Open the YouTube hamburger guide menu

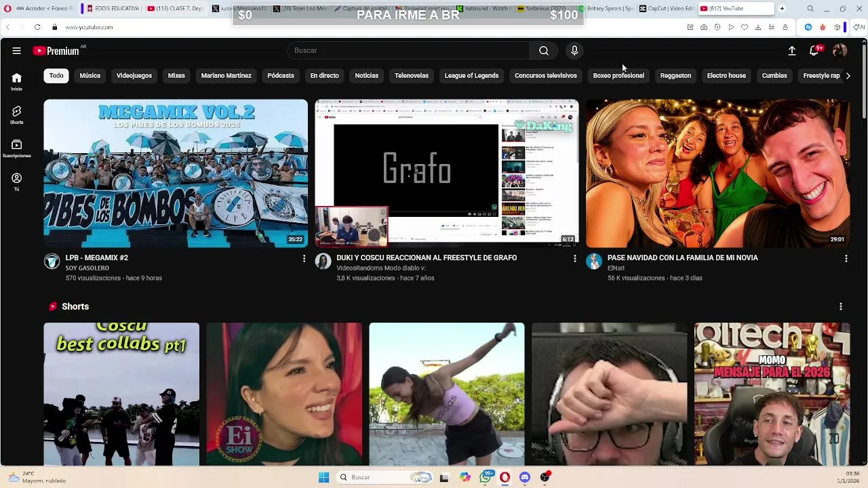pyautogui.click(x=16, y=51)
